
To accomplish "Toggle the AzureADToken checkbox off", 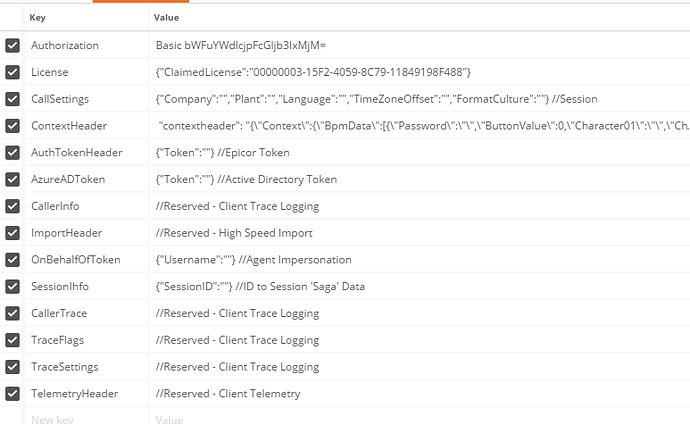I will click(12, 179).
